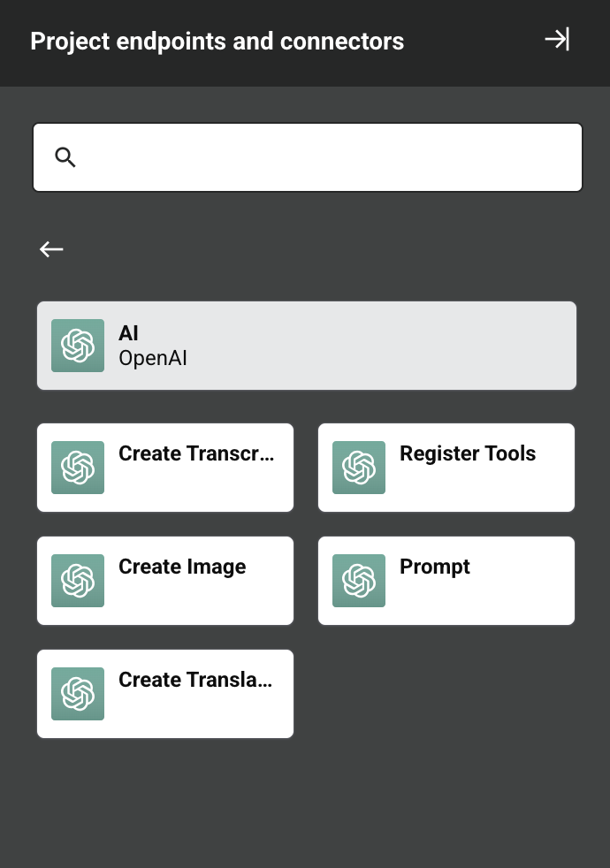Select the OpenAI icon on Create Transcription
The image size is (610, 868).
pyautogui.click(x=77, y=467)
